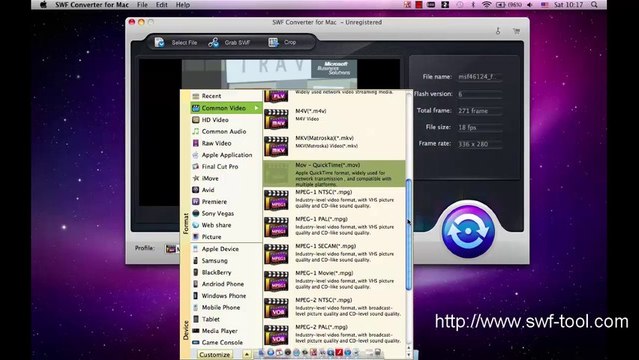Choose the M4V format icon
The width and height of the screenshot is (639, 360).
click(276, 119)
